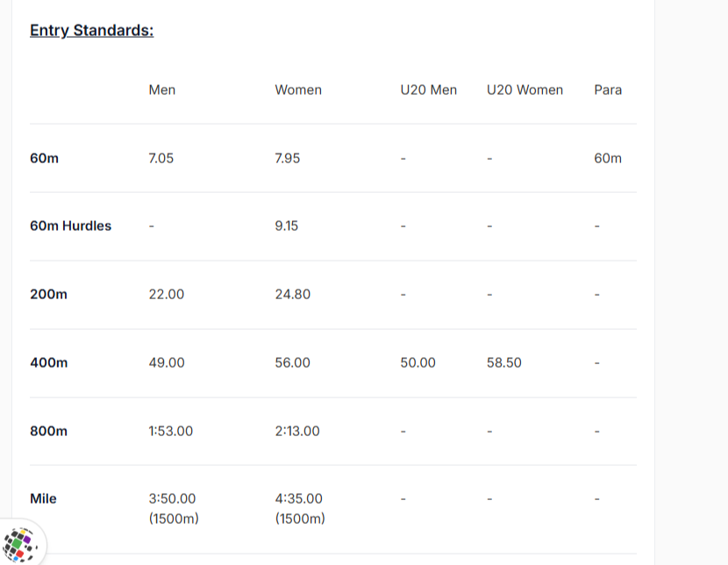Click the colorful globe widget icon
Screen dimensions: 728x565
[x=20, y=545]
